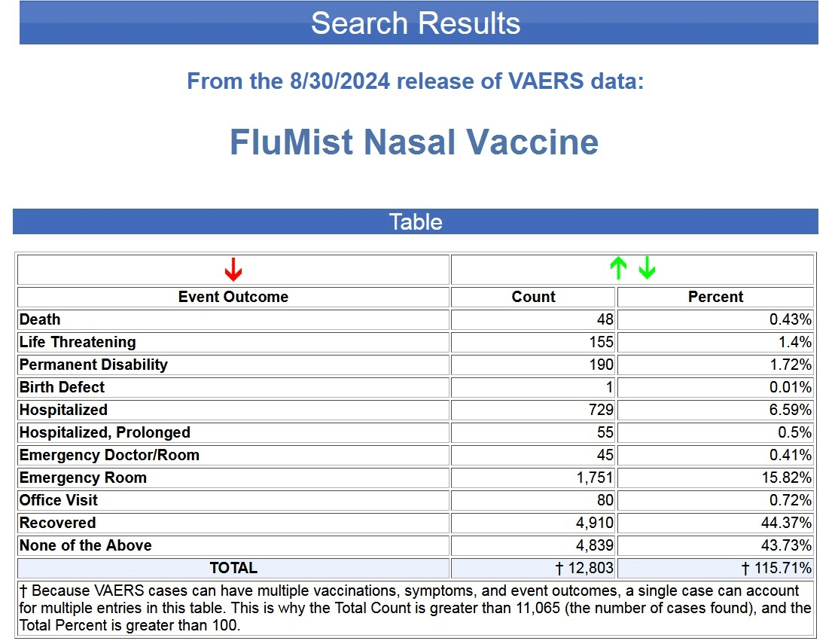
Task: Click the Emergency Doctor/Room percent 0.41%
Action: (791, 455)
